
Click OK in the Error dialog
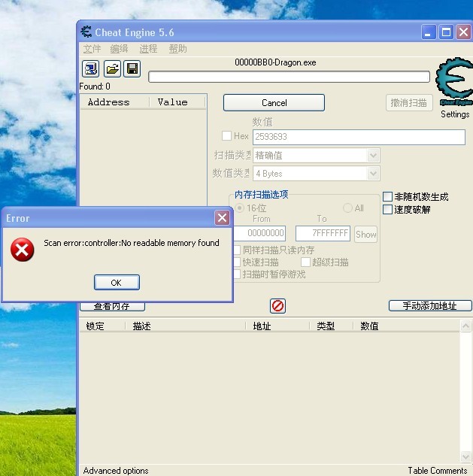(x=117, y=282)
